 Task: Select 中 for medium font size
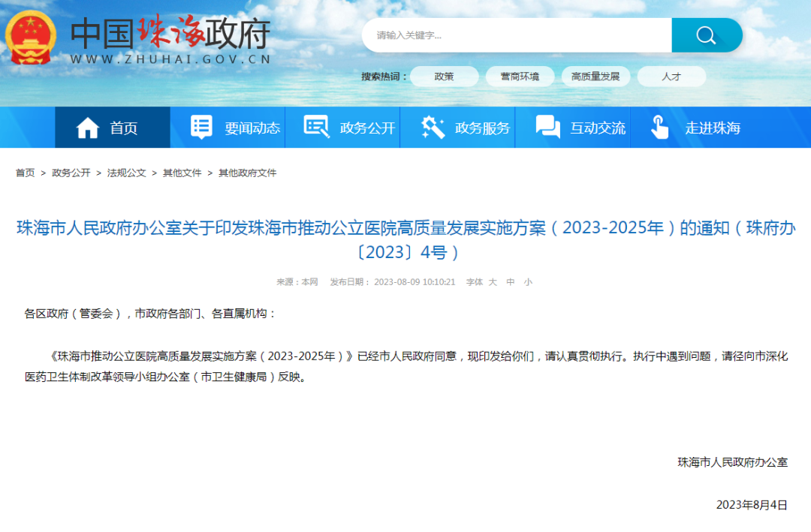click(512, 282)
